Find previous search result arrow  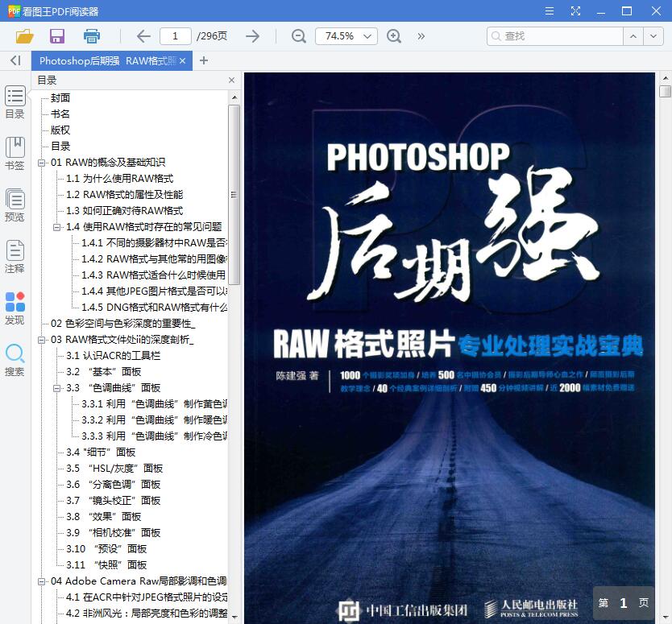coord(633,36)
